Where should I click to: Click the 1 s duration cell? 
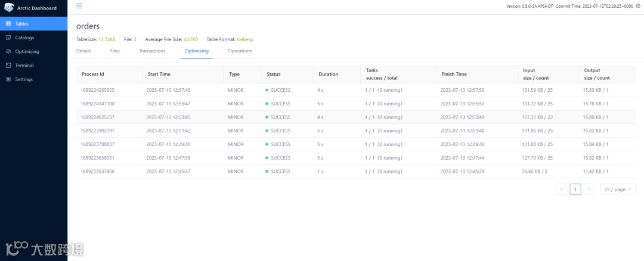click(x=320, y=171)
